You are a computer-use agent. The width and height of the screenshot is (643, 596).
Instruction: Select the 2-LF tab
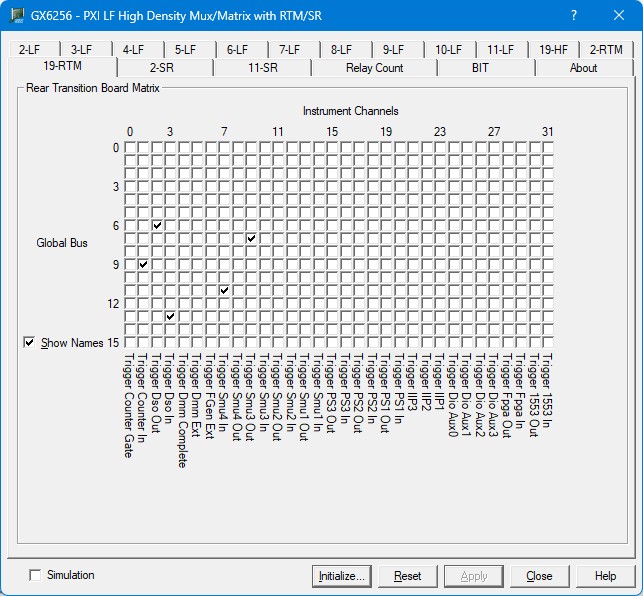(x=31, y=49)
